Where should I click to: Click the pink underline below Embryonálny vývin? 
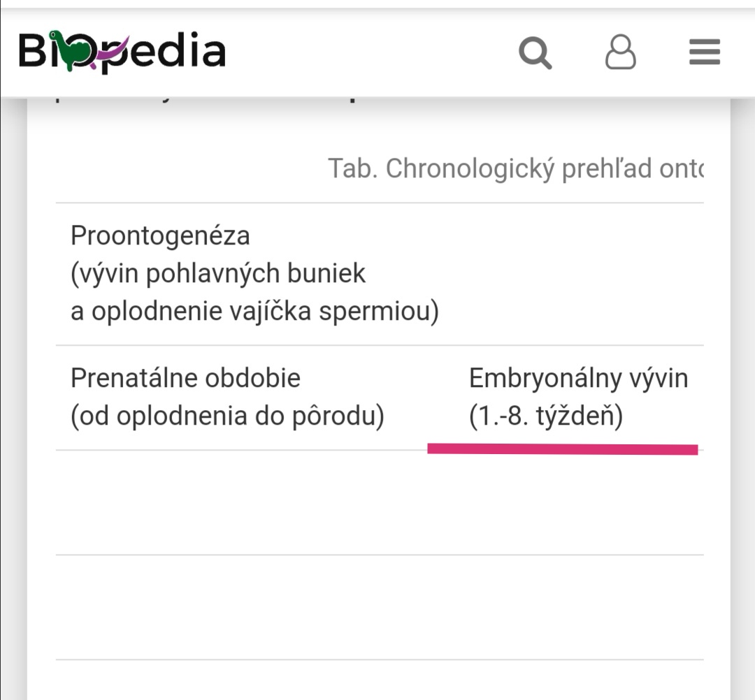pyautogui.click(x=562, y=449)
